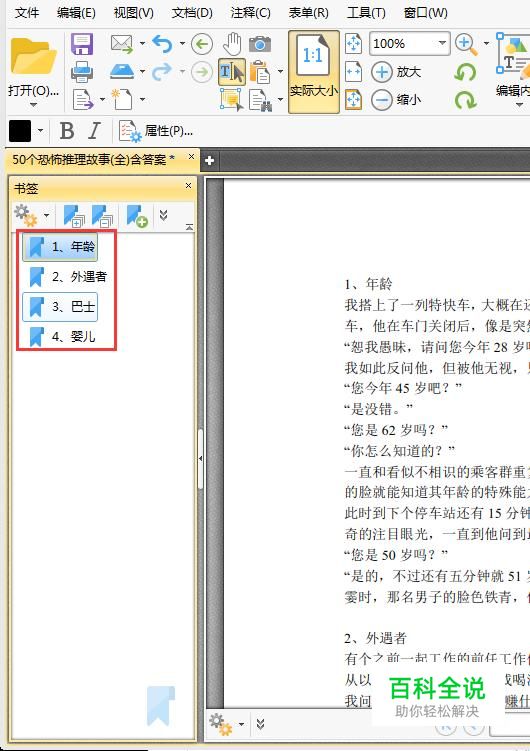The width and height of the screenshot is (530, 751).
Task: Rotate view counter-clockwise
Action: pyautogui.click(x=465, y=72)
